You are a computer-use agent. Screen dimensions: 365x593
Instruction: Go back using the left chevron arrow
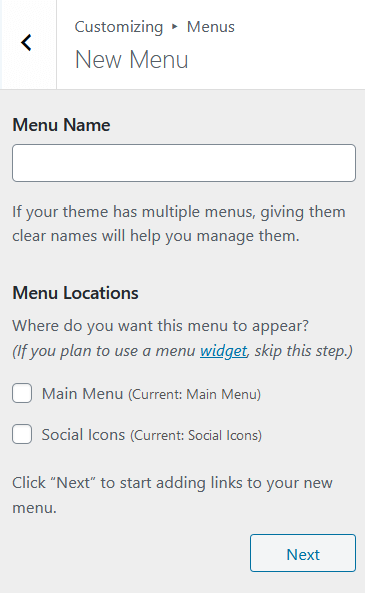[27, 43]
